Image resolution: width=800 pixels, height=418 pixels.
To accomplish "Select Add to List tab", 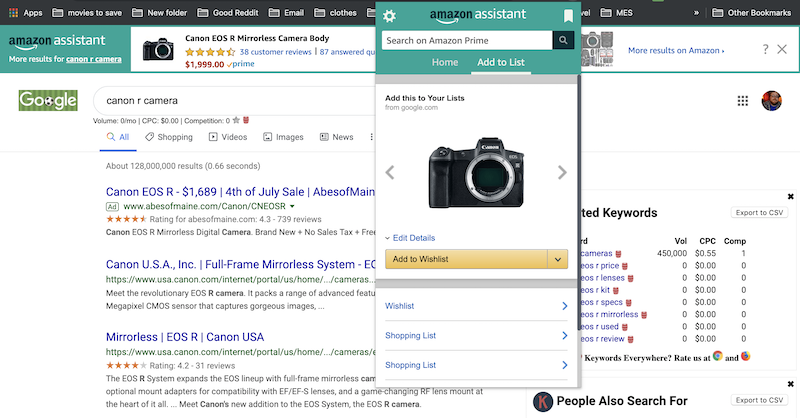I will tap(501, 62).
